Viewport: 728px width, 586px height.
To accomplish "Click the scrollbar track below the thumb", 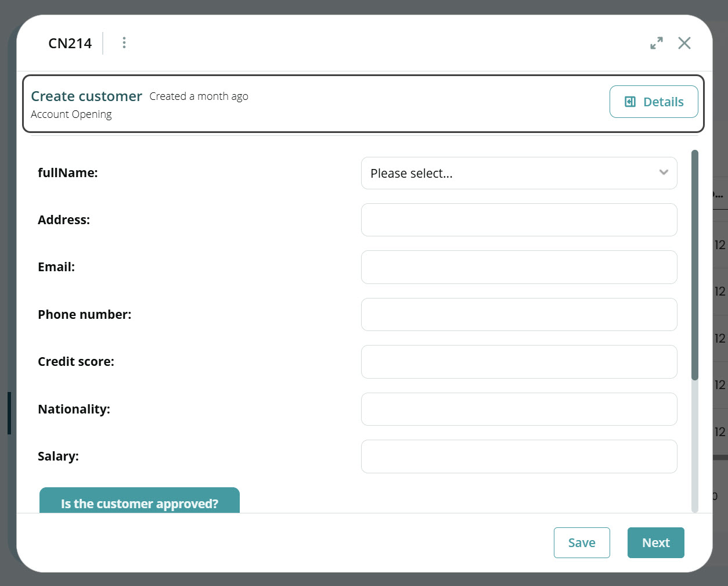I will tap(695, 447).
